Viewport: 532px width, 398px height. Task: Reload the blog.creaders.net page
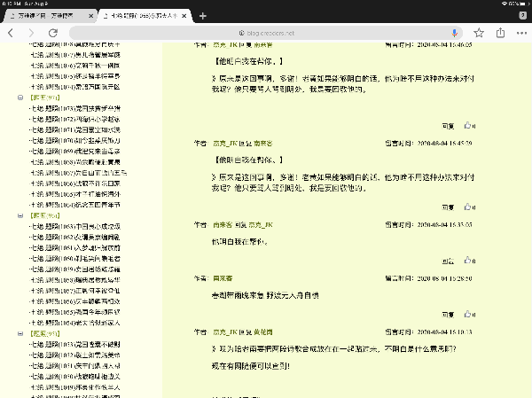[53, 33]
